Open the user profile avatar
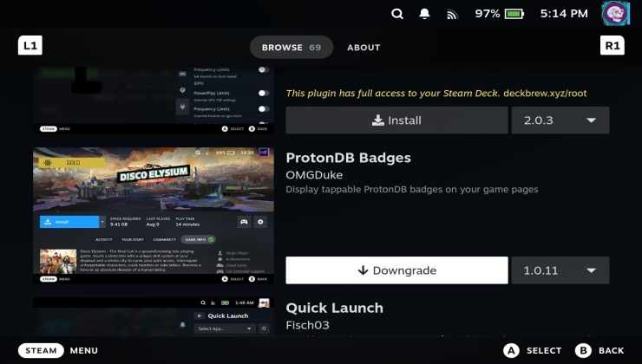The image size is (642, 364). (615, 14)
